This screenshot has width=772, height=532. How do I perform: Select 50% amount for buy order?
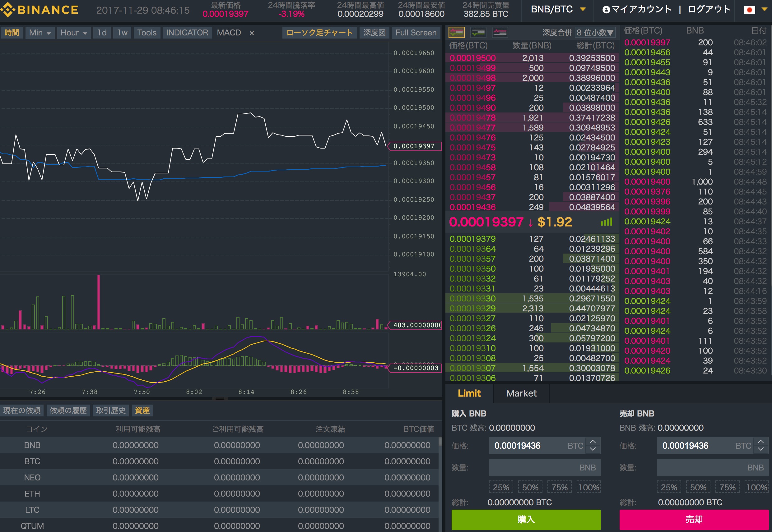tap(530, 487)
